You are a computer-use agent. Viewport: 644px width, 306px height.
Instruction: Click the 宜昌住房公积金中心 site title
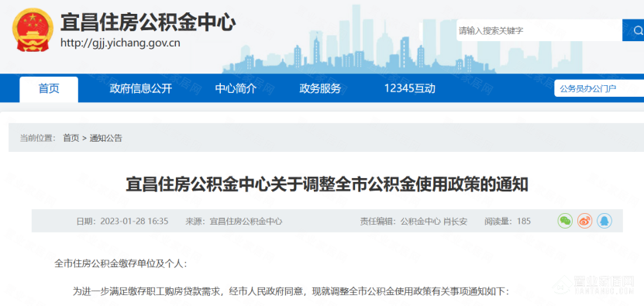point(148,22)
